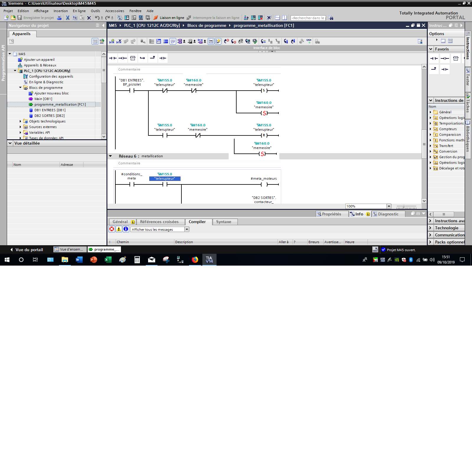Collapse the Réseau 6 metallisation network
The width and height of the screenshot is (472, 476).
(x=111, y=156)
